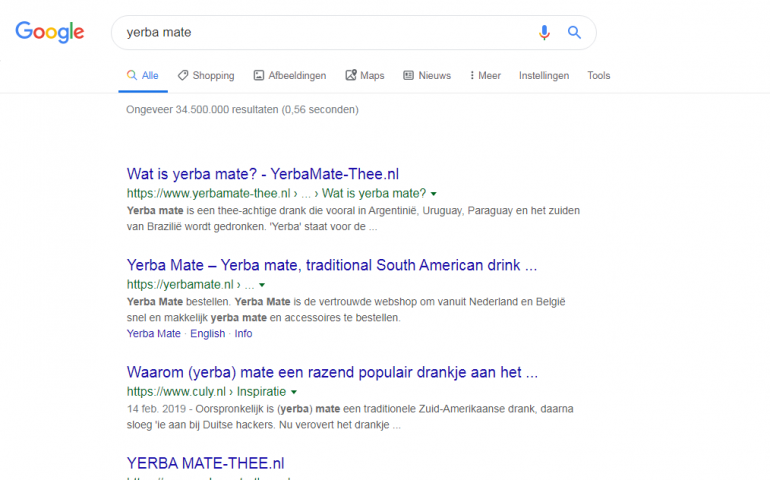
Task: Click the magnifier icon in the Alle tab
Action: tap(132, 75)
